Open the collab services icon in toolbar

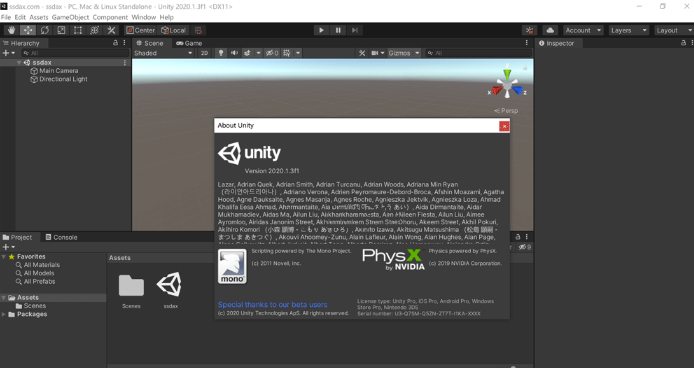point(529,30)
